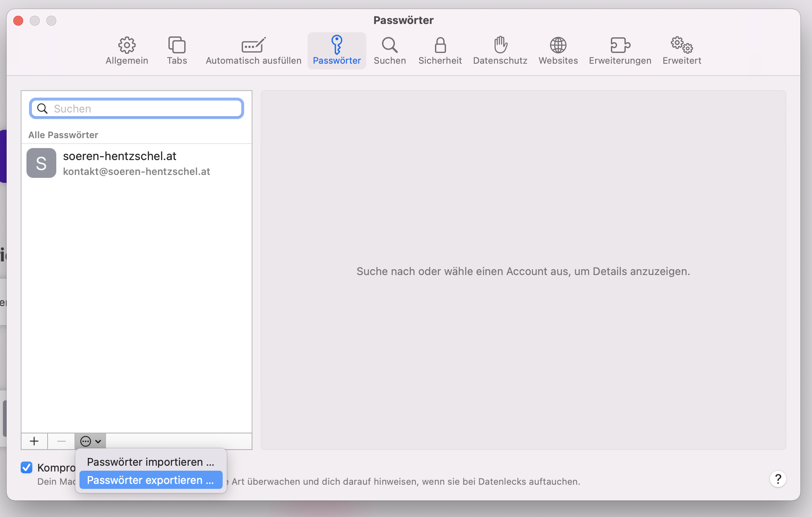Click the minus remove password button

point(61,441)
